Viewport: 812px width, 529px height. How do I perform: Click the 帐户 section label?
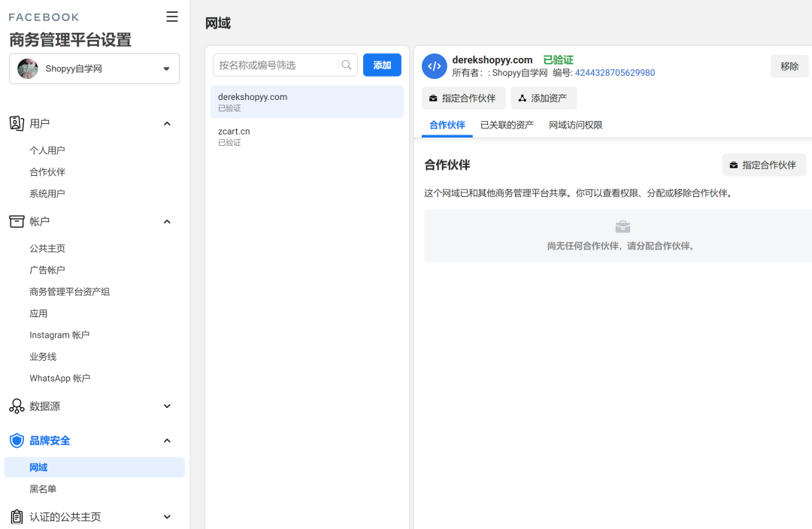(39, 222)
